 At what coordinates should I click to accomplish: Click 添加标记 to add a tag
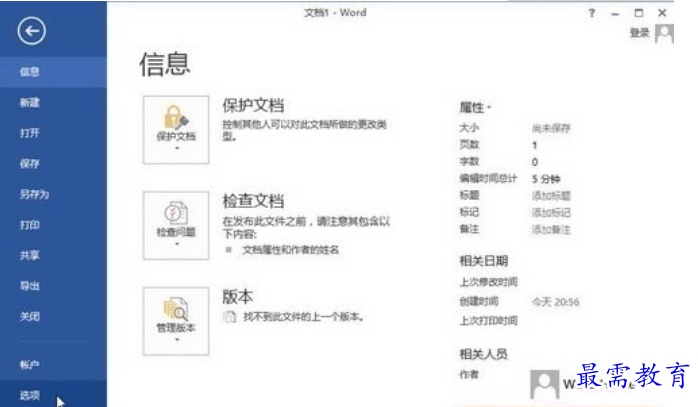[x=551, y=212]
